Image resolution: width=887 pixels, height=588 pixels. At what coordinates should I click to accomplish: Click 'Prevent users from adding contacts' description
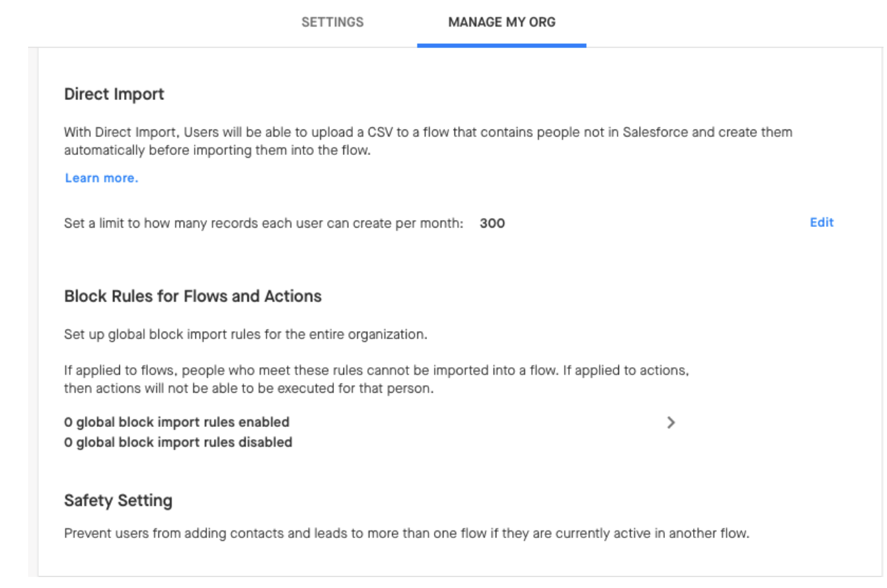click(x=406, y=533)
